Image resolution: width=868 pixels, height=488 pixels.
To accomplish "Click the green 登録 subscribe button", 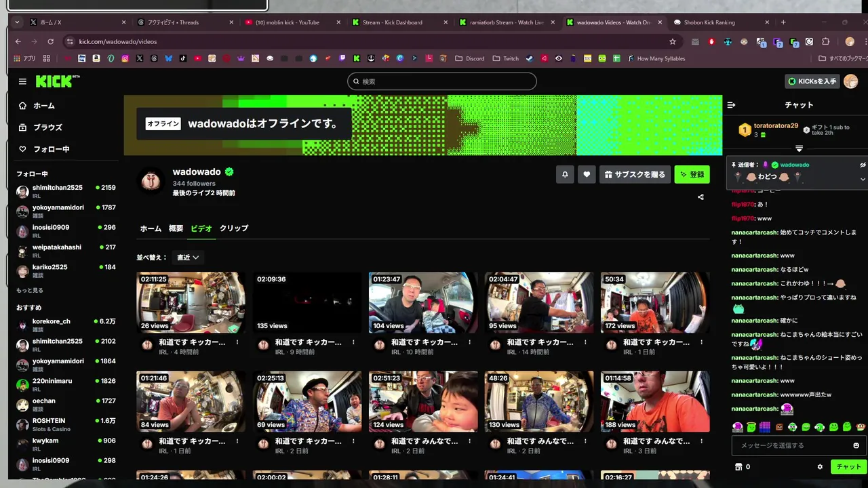I will (x=692, y=174).
